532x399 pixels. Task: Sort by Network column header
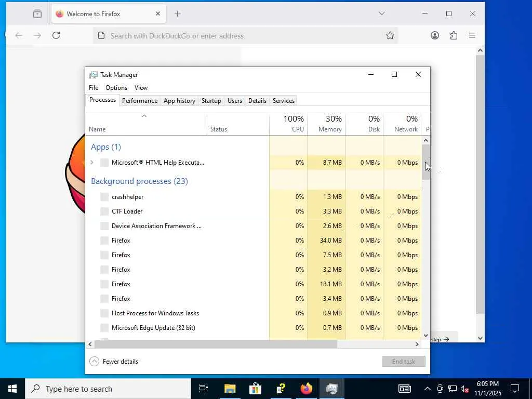[403, 124]
